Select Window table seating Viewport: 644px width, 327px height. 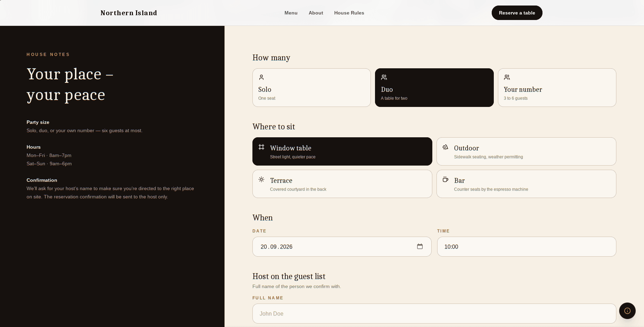342,151
